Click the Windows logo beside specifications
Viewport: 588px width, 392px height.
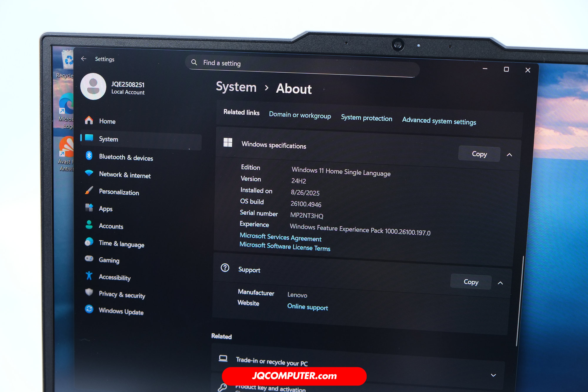[x=228, y=143]
